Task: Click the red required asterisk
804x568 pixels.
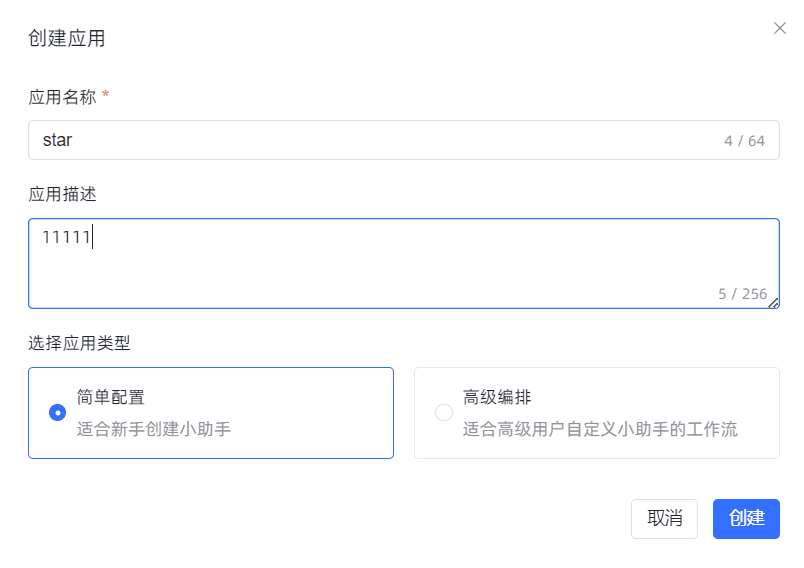Action: [x=106, y=96]
